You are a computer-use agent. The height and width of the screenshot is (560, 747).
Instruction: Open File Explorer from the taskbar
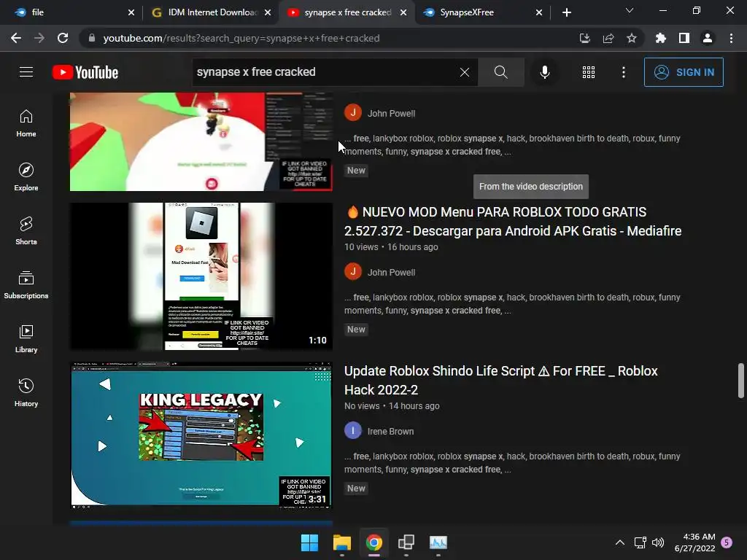(341, 542)
